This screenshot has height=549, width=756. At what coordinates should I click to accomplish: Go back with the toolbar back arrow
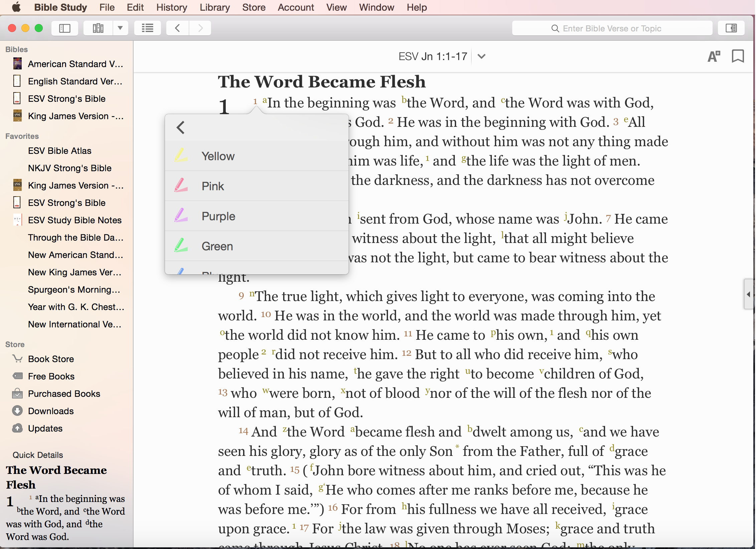[x=177, y=28]
